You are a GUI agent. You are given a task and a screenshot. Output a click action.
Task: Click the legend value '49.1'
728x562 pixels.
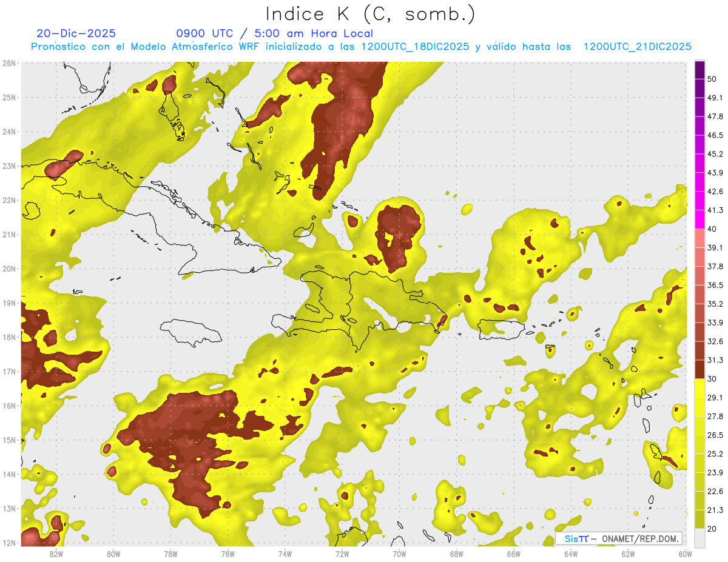tap(715, 98)
